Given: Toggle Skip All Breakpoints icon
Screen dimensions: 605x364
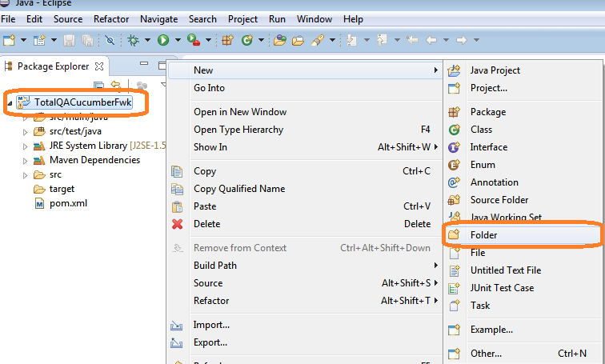Looking at the screenshot, I should point(110,40).
